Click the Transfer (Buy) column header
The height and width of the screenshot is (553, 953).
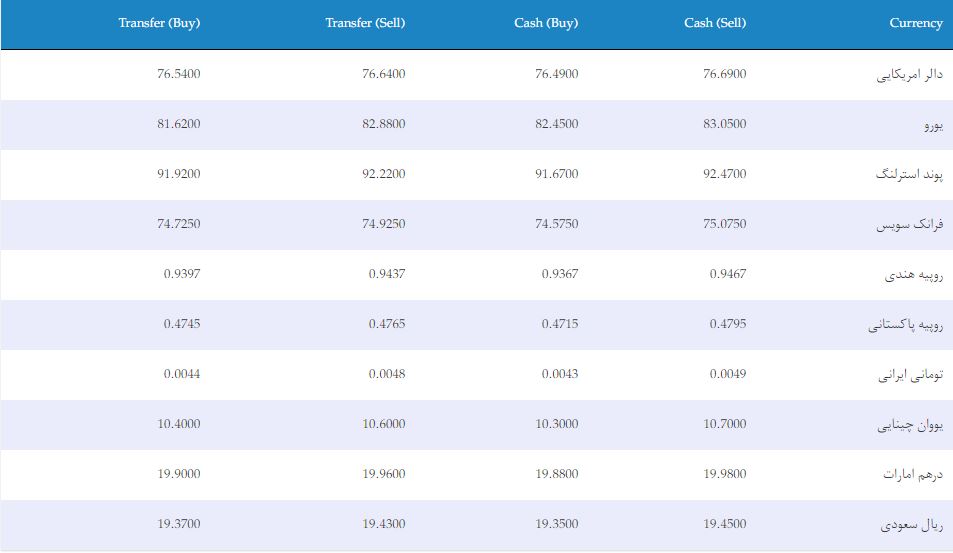159,23
